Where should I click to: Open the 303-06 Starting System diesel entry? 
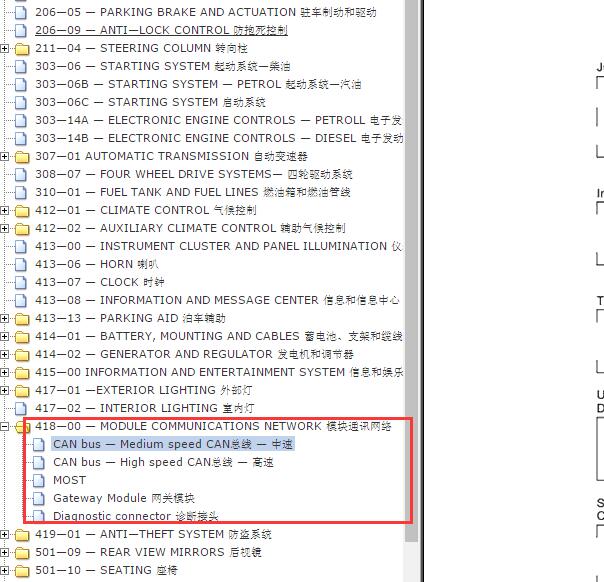[x=163, y=66]
